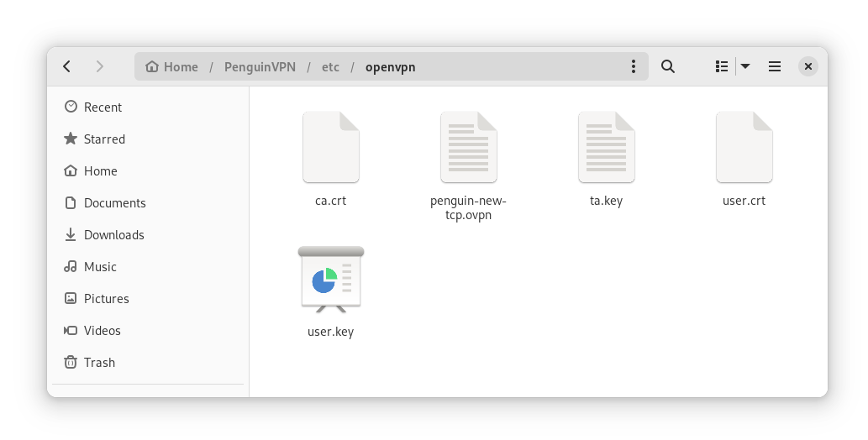Open Recent in the sidebar
The image size is (868, 440).
tap(148, 107)
